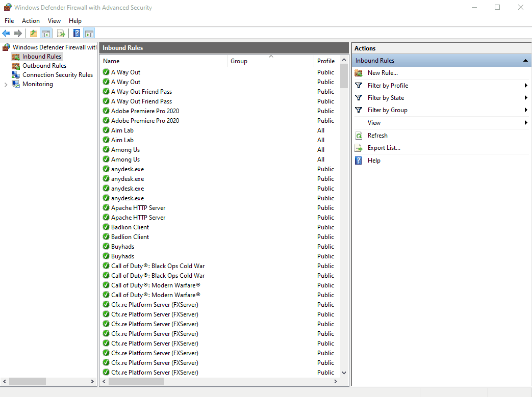
Task: Open the Filter by Profile submenu arrow
Action: 525,86
